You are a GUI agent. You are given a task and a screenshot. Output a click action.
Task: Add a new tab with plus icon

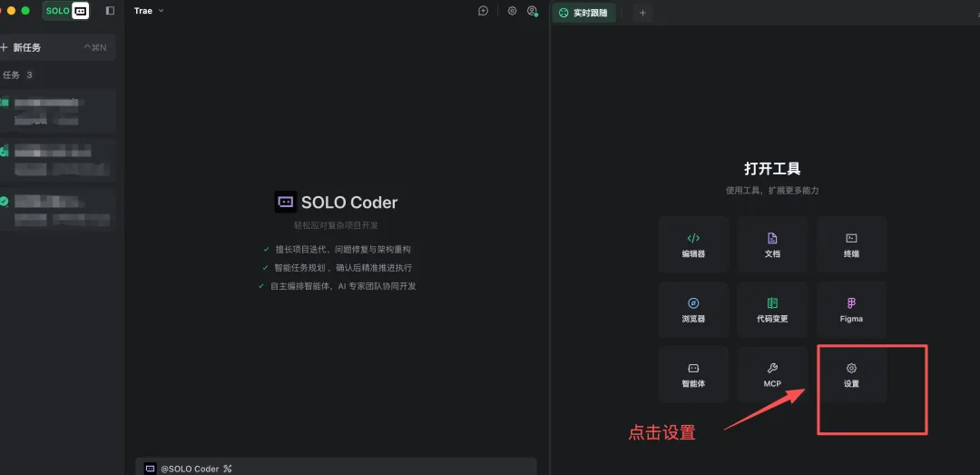pyautogui.click(x=642, y=13)
